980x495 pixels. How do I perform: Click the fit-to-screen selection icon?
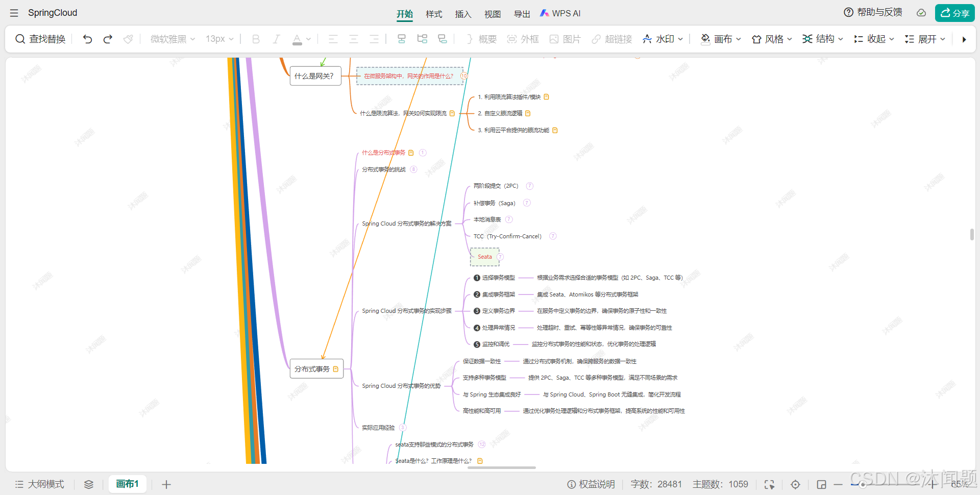(x=769, y=484)
